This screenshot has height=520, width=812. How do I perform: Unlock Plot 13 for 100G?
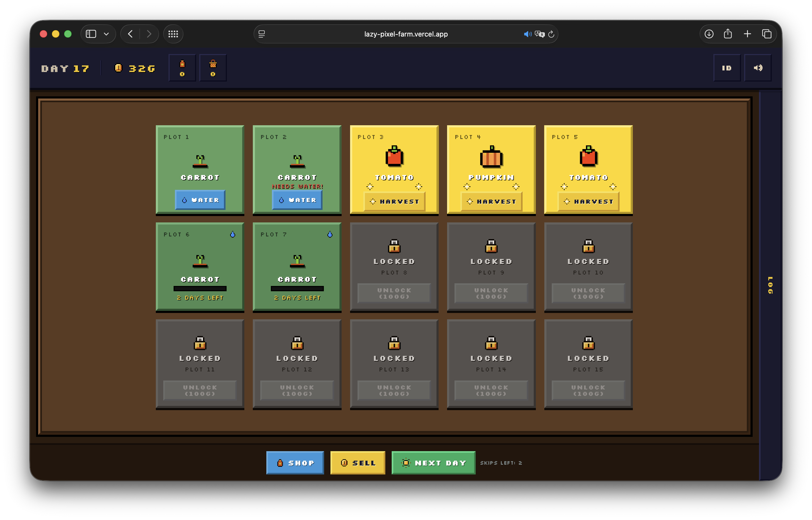pyautogui.click(x=394, y=390)
